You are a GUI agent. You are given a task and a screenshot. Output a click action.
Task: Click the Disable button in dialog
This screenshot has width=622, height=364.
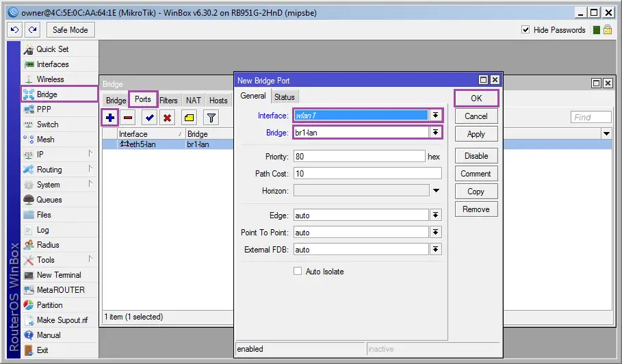(x=476, y=156)
